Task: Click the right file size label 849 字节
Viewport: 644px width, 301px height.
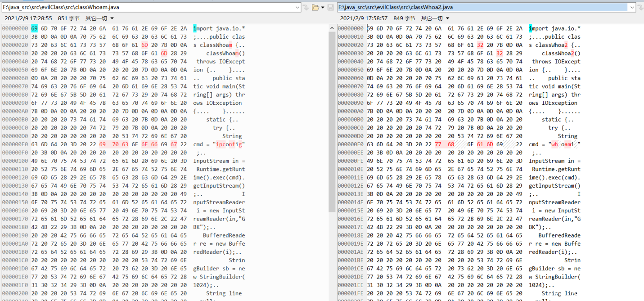Action: (x=404, y=18)
